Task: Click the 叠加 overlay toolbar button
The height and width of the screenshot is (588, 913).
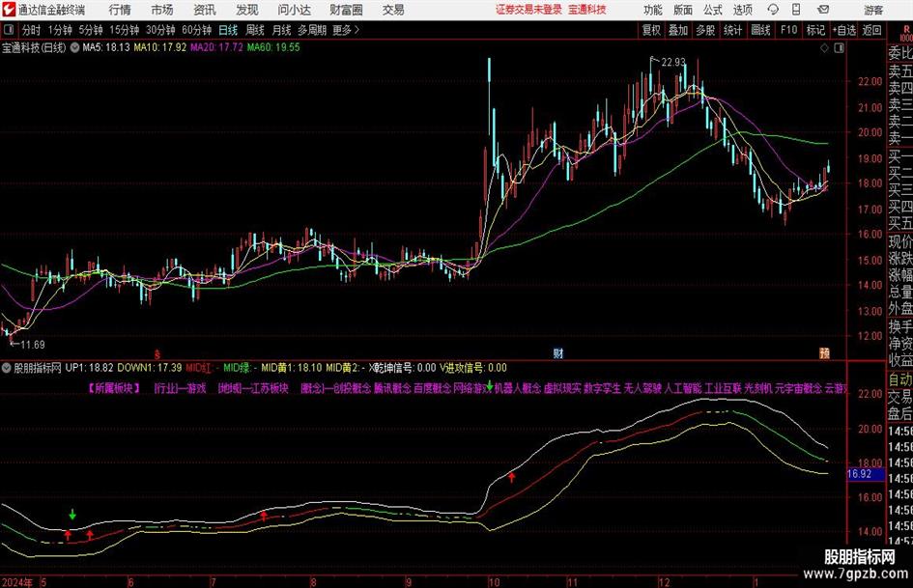Action: tap(678, 30)
